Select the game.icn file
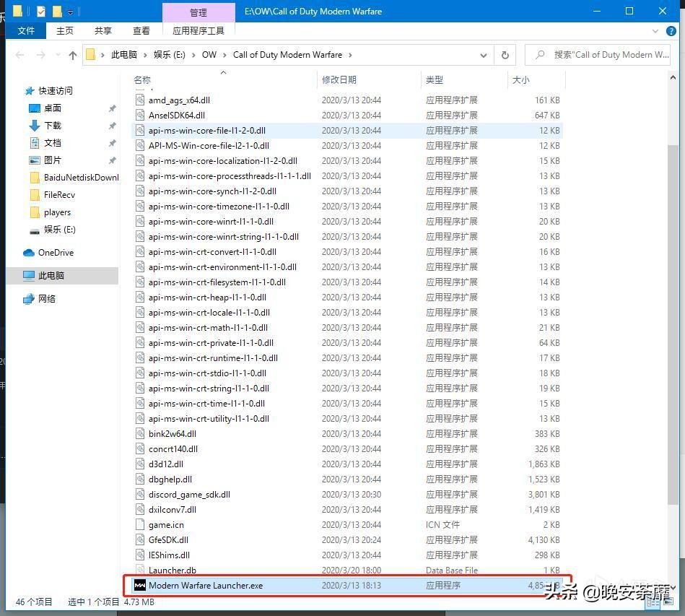Viewport: 685px width, 616px height. [x=166, y=525]
